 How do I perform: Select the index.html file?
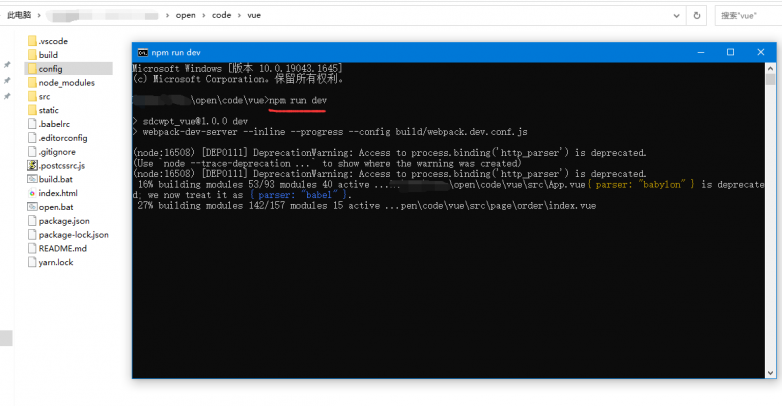click(57, 193)
